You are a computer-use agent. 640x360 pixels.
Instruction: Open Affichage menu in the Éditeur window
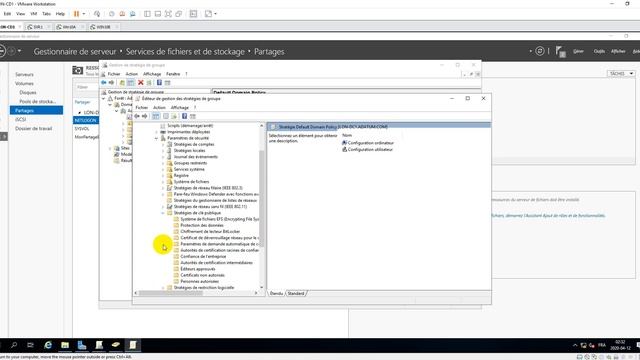click(180, 107)
